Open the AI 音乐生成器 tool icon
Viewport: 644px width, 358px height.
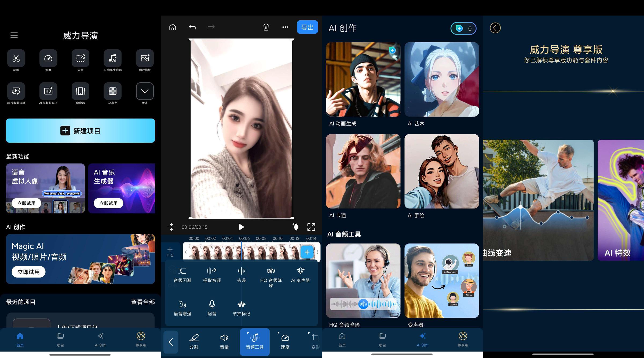[x=113, y=58]
